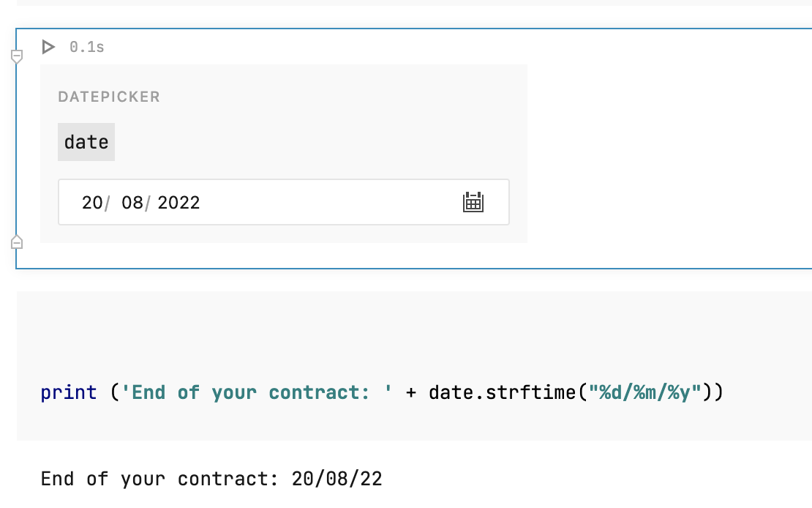Viewport: 812px width, 508px height.
Task: Open the calendar date picker
Action: (x=473, y=202)
